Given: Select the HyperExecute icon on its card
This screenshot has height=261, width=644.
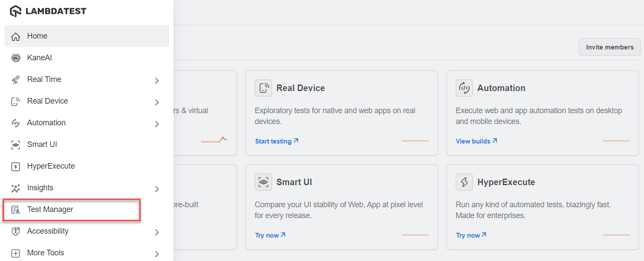Looking at the screenshot, I should tap(464, 182).
